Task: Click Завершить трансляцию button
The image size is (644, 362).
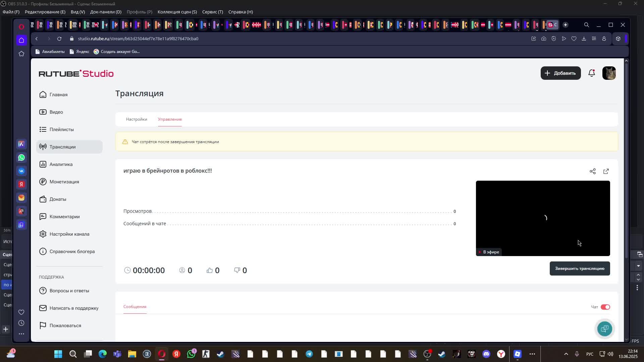Action: coord(580,268)
